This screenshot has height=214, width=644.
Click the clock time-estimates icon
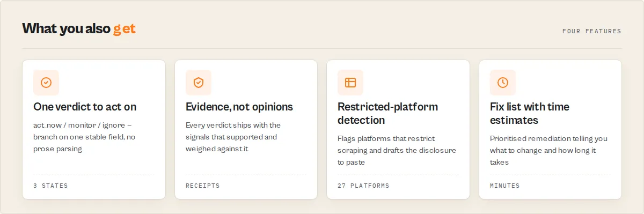[x=503, y=83]
